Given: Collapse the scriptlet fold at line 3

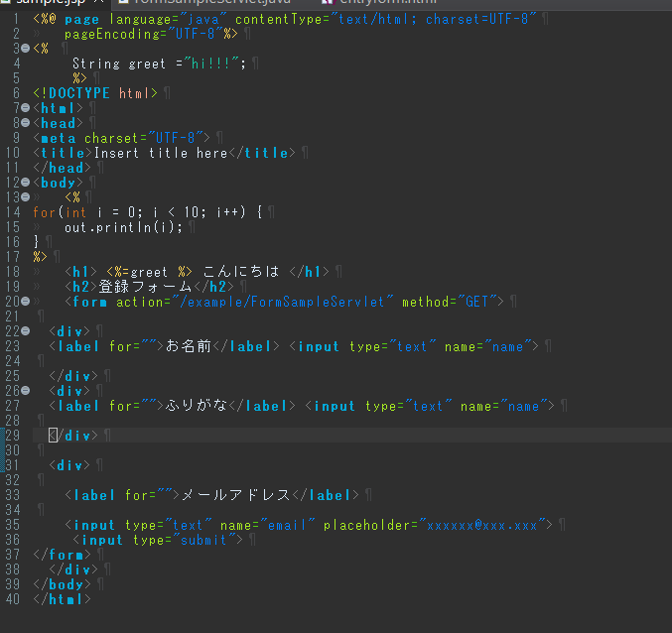Looking at the screenshot, I should (x=25, y=49).
